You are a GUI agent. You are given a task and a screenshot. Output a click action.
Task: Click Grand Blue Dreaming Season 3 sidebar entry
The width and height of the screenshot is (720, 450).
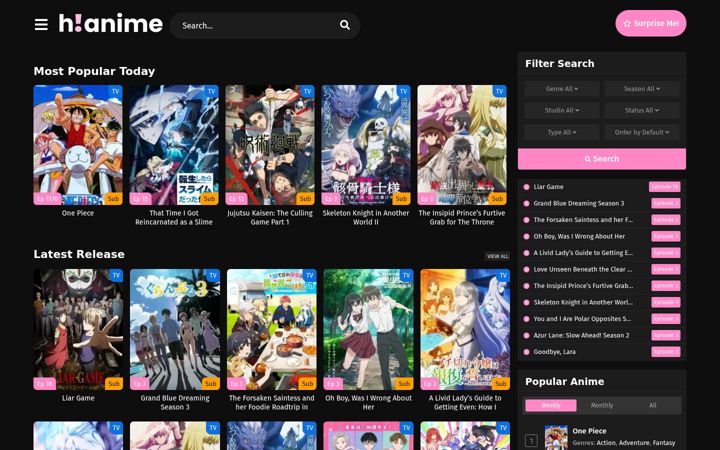click(579, 203)
